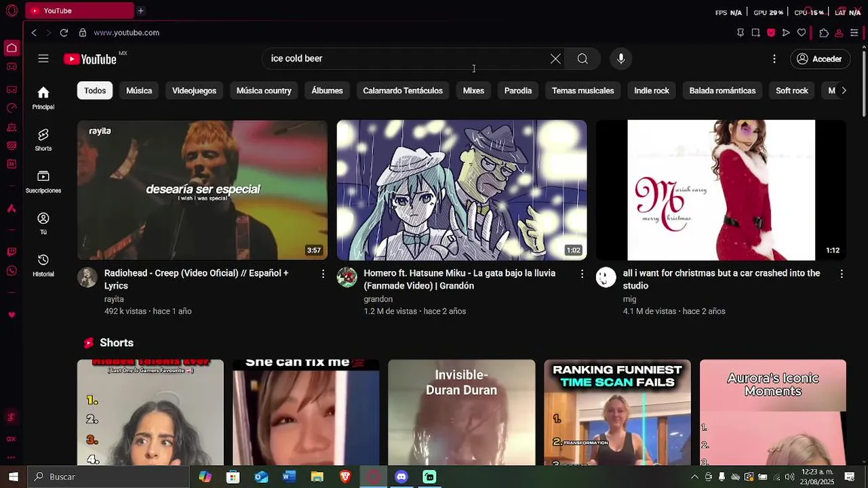
Task: Open La gata bajo la lluvia video title
Action: coord(459,279)
